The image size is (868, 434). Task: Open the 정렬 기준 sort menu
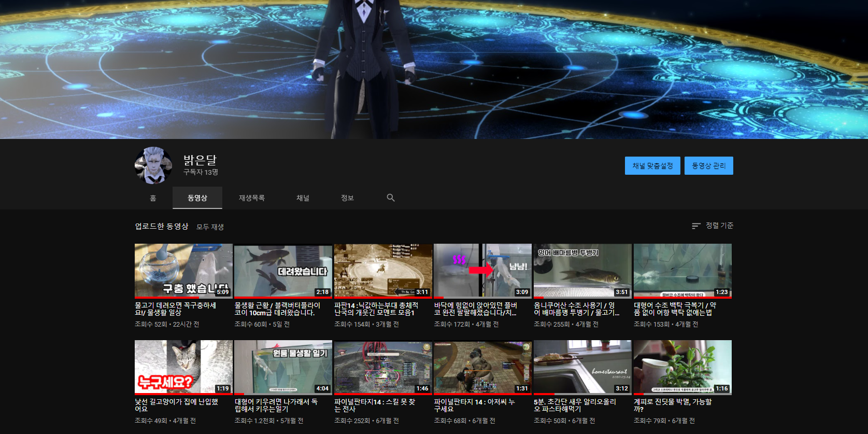coord(713,226)
